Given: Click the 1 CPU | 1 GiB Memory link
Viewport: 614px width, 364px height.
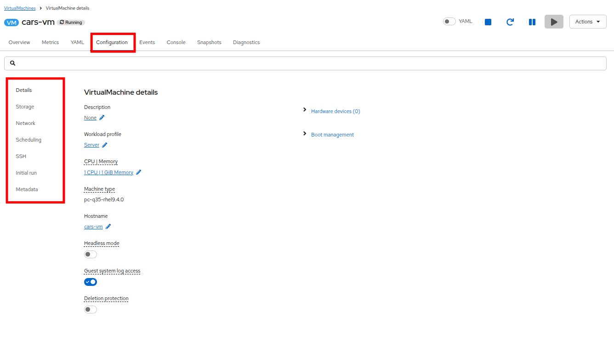Looking at the screenshot, I should click(108, 172).
